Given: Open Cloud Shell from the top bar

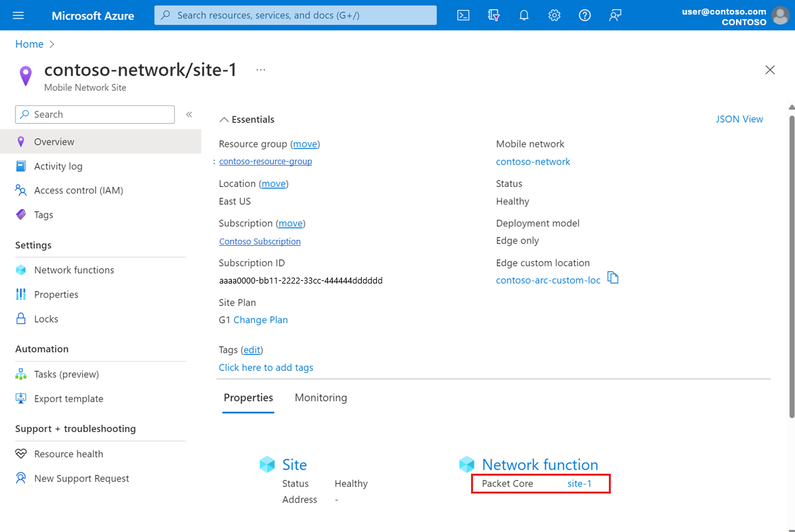Looking at the screenshot, I should pyautogui.click(x=463, y=15).
